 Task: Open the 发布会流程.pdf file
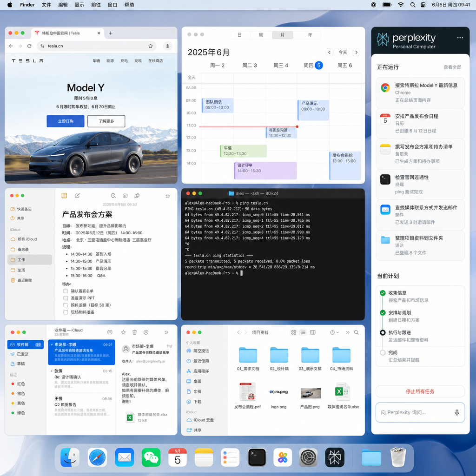pyautogui.click(x=247, y=396)
